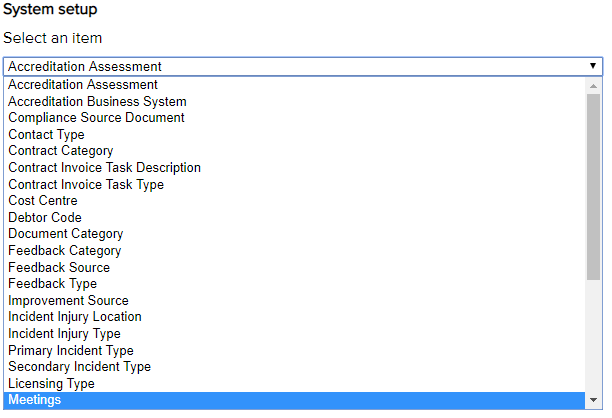Image resolution: width=612 pixels, height=418 pixels.
Task: Open the Select an item dropdown arrow
Action: [594, 67]
